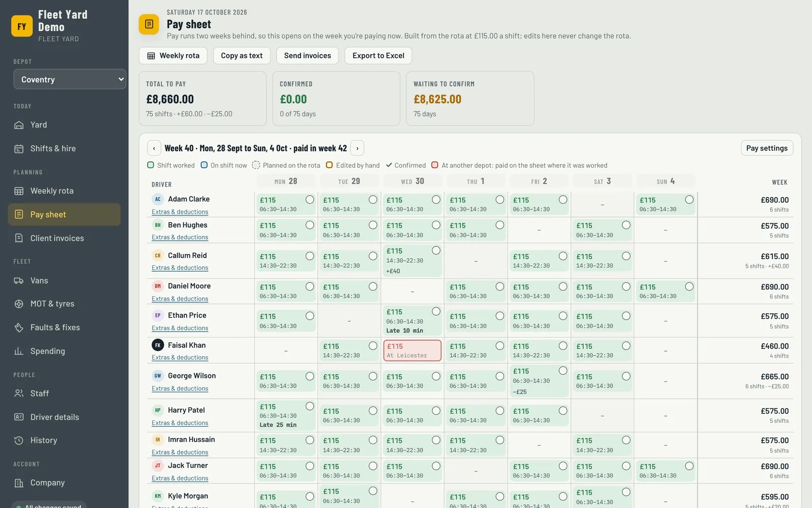Click the yellow Pay sheet header icon
The image size is (812, 508).
point(149,24)
